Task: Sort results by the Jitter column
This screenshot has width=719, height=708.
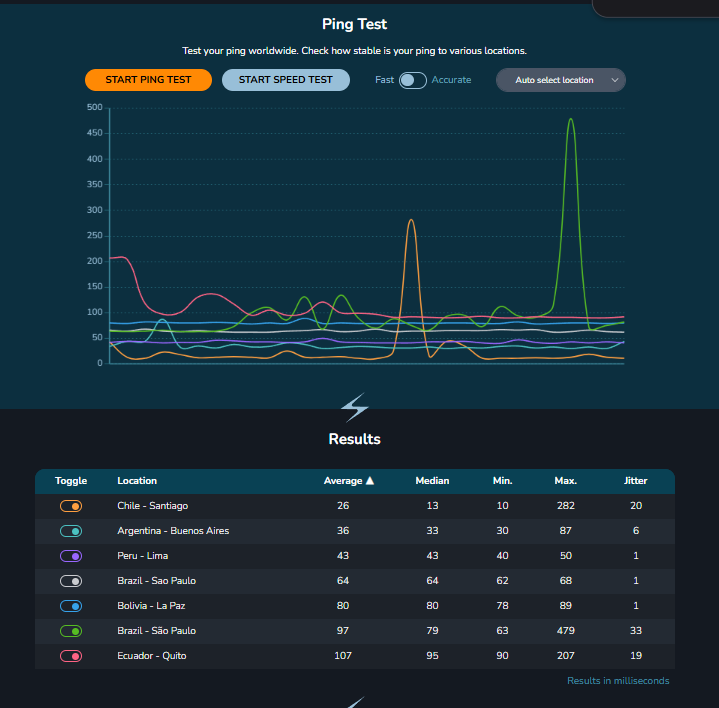Action: 636,481
